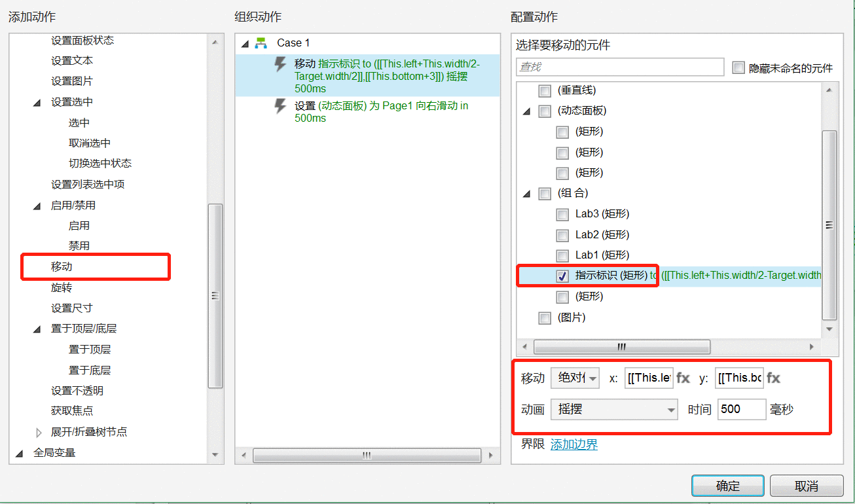Click 取消 to cancel dialog
855x504 pixels.
point(807,486)
